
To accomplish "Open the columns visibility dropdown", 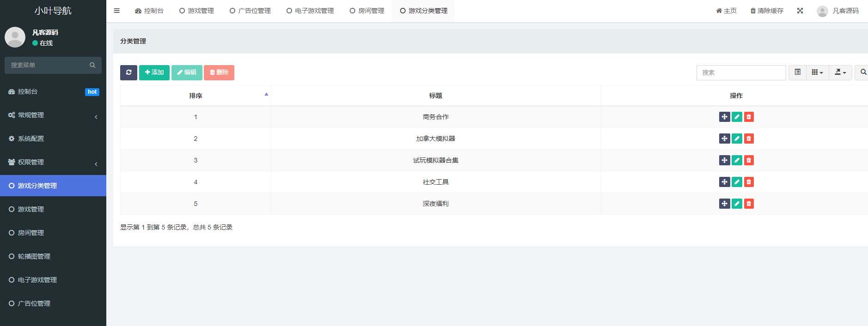I will pyautogui.click(x=817, y=72).
